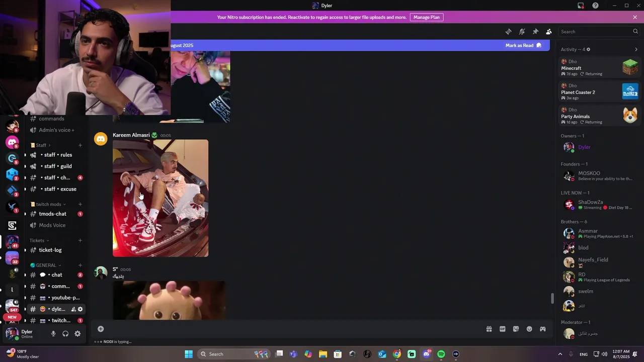Open the chat channel in GENERAL
Screen dimensions: 644x362
[x=55, y=275]
